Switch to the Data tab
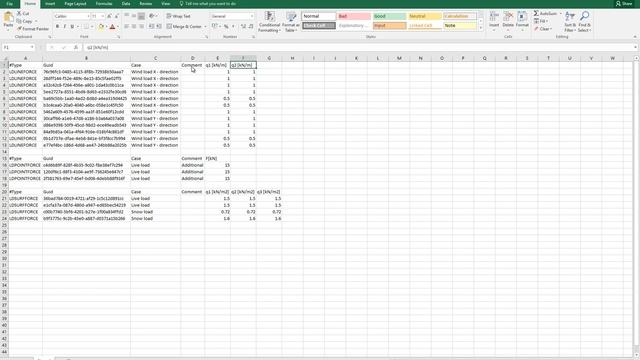640x360 pixels. [126, 4]
